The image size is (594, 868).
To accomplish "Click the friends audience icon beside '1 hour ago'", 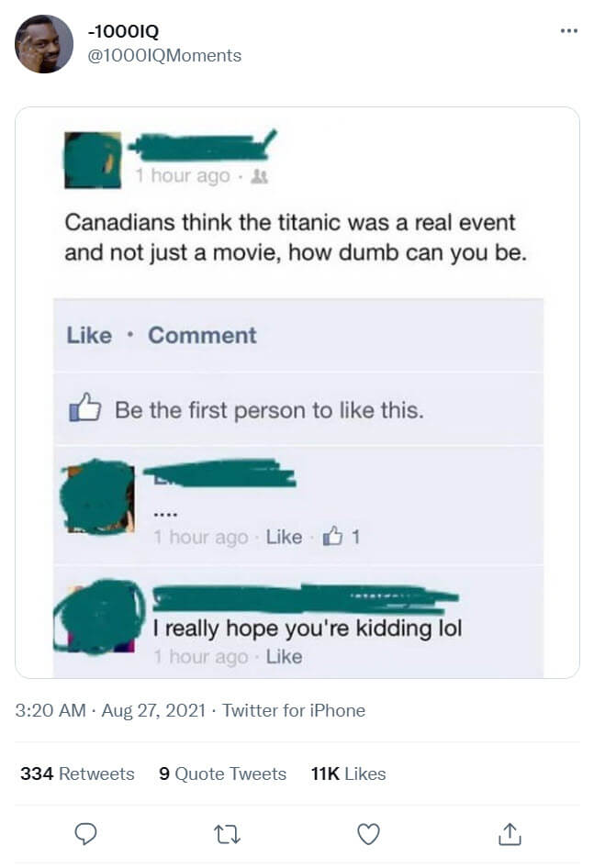I will (259, 176).
